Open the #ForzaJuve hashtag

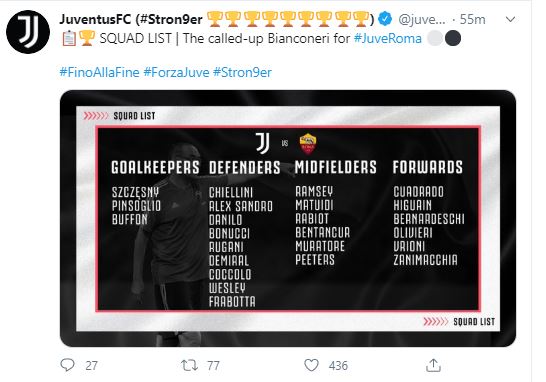coord(177,72)
